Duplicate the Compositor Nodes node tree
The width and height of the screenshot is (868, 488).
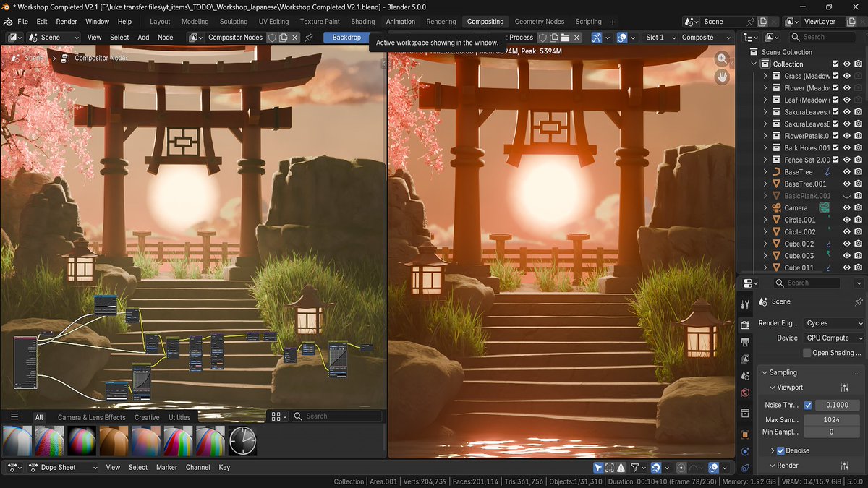tap(284, 38)
